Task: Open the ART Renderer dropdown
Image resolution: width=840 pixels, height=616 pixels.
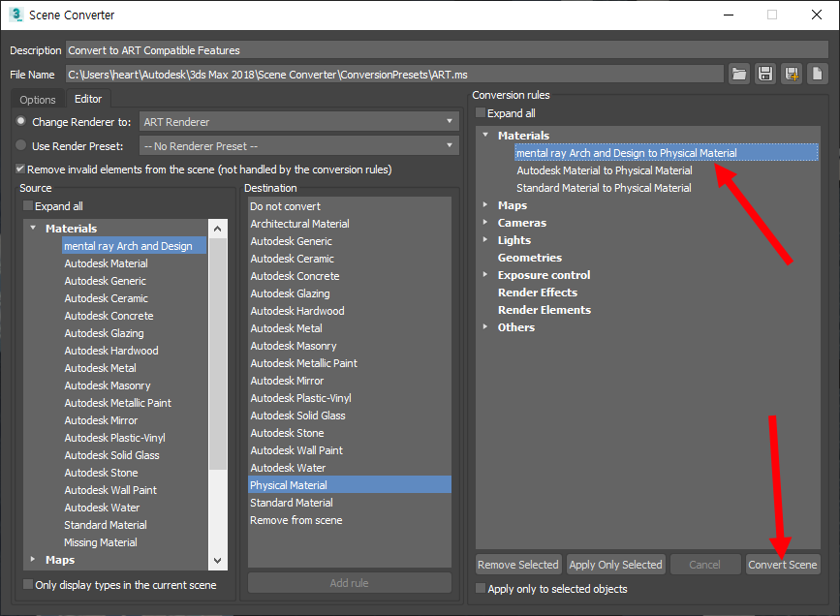Action: coord(299,122)
